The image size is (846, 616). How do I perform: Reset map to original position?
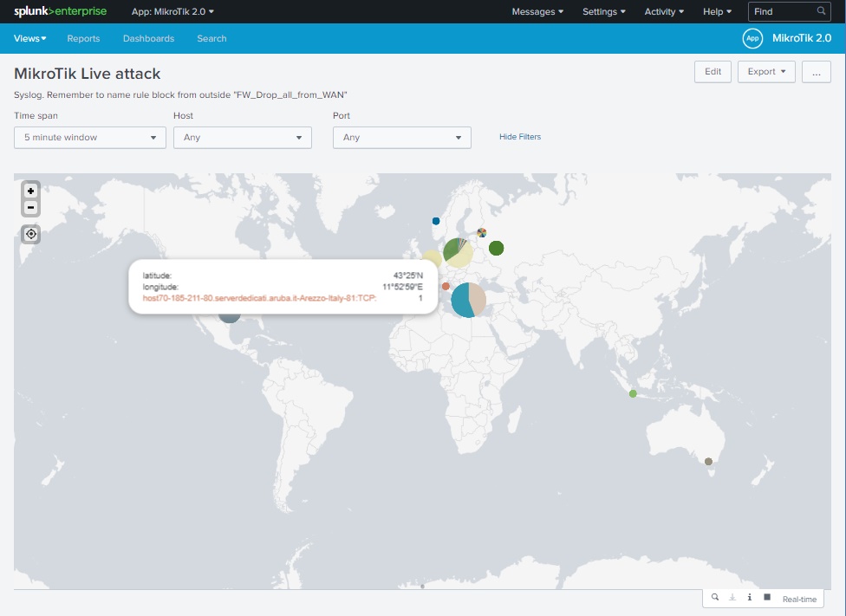click(x=31, y=234)
